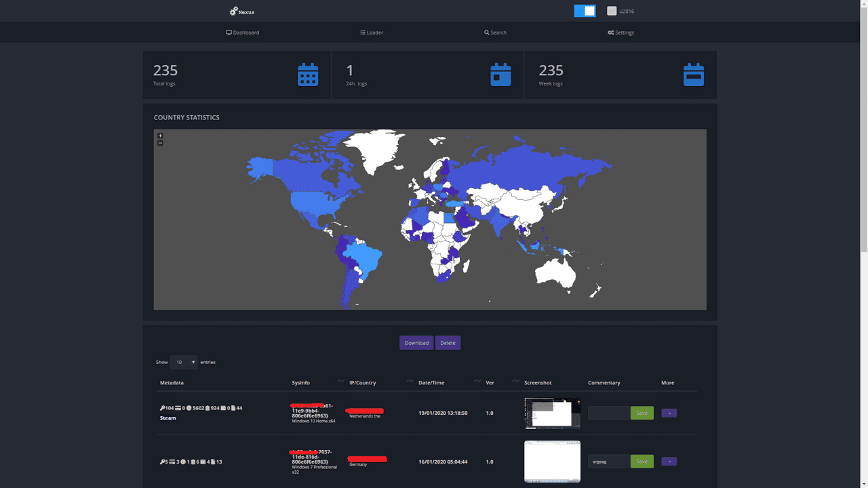Click the zoom-in icon on the world map
Viewport: 868px width, 488px height.
tap(160, 136)
